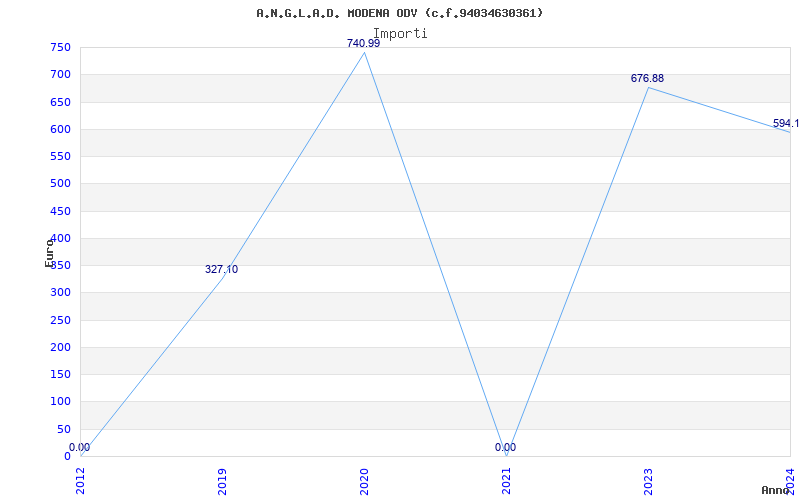Click the 594.1 data label at 2024
The width and height of the screenshot is (800, 500).
(x=786, y=123)
